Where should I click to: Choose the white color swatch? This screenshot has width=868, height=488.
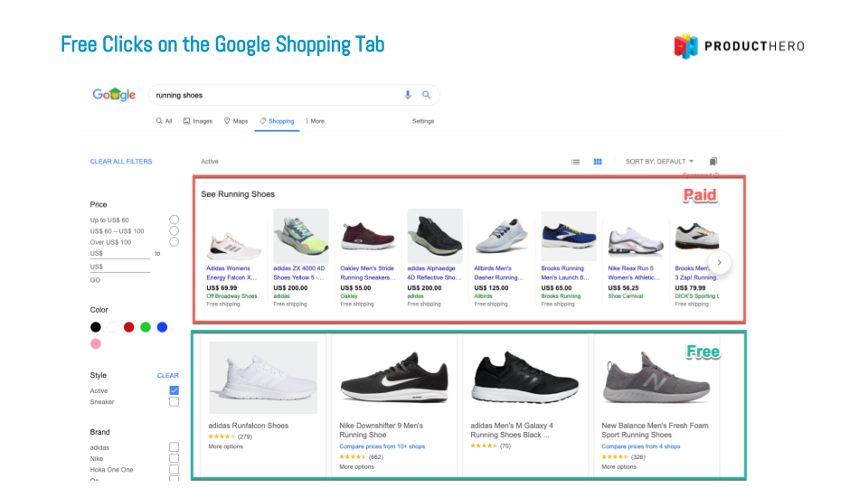coord(112,327)
